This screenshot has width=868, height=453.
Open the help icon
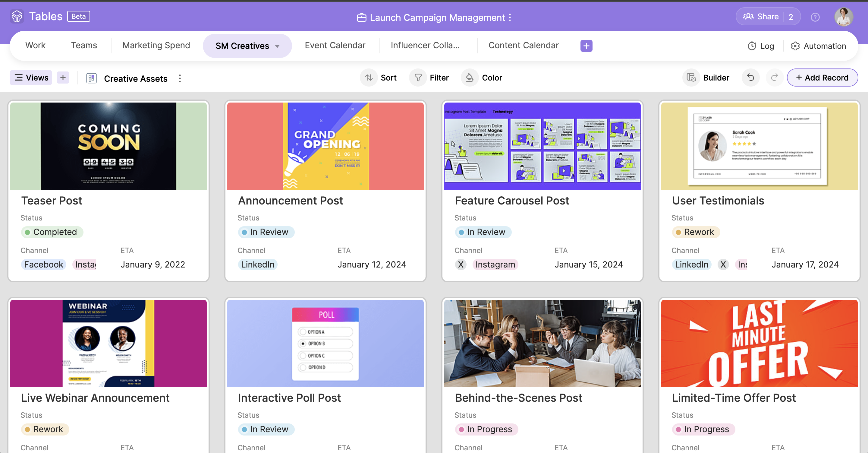815,17
